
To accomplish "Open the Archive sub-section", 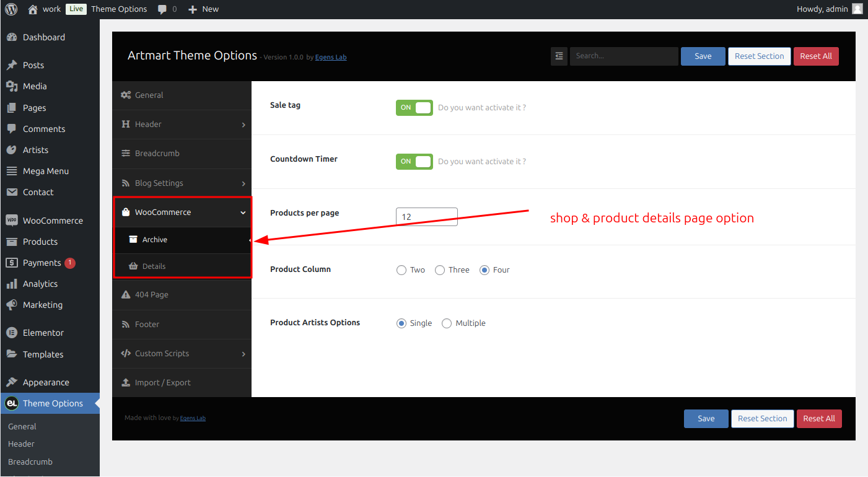I will tap(182, 240).
